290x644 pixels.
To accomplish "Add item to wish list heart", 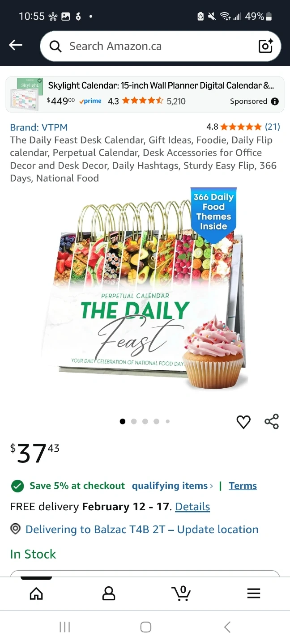I will (x=243, y=422).
